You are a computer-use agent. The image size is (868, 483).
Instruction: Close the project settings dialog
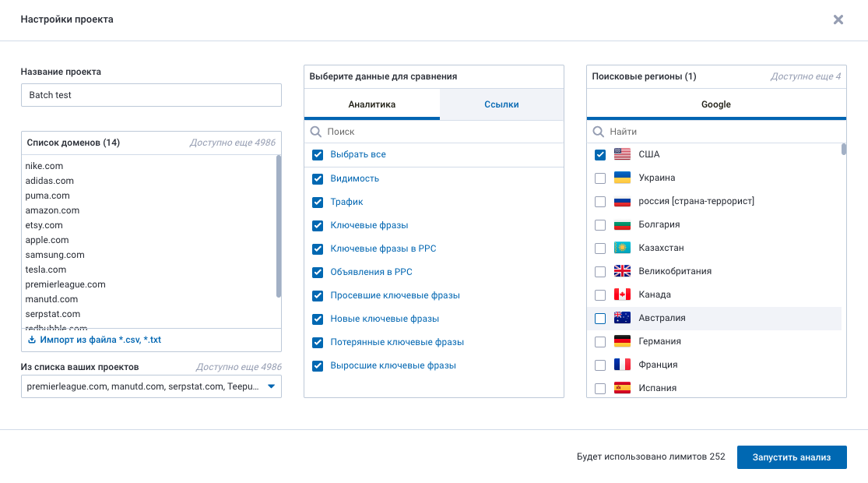838,19
